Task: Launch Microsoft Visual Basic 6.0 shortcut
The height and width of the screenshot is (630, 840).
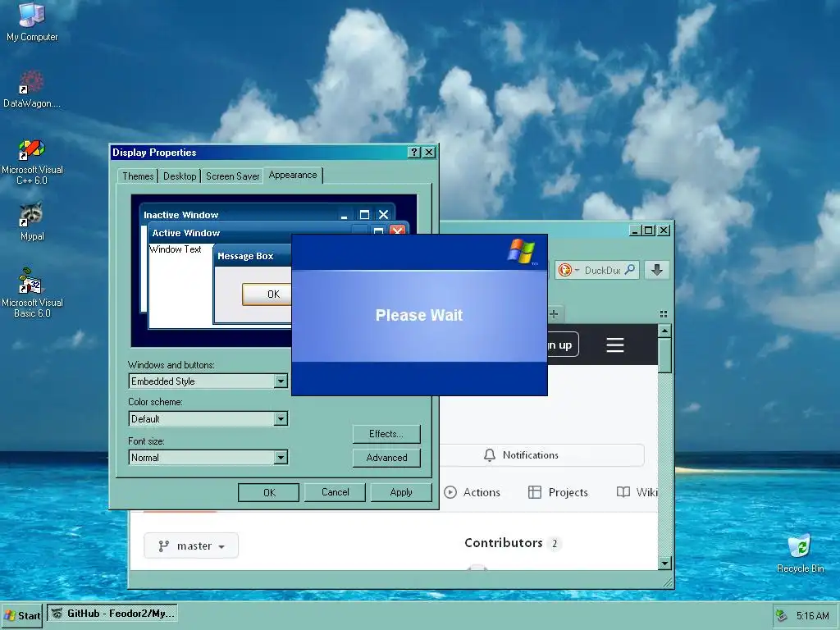Action: point(32,293)
